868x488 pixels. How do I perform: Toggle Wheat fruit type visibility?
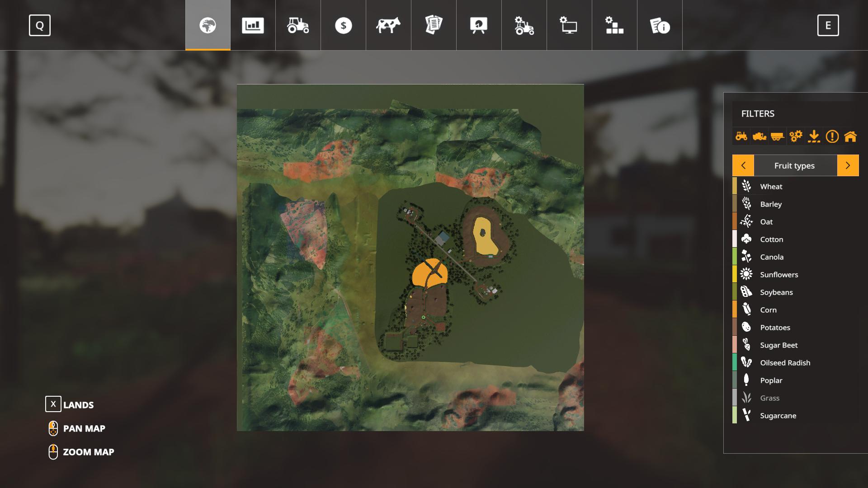pyautogui.click(x=771, y=186)
